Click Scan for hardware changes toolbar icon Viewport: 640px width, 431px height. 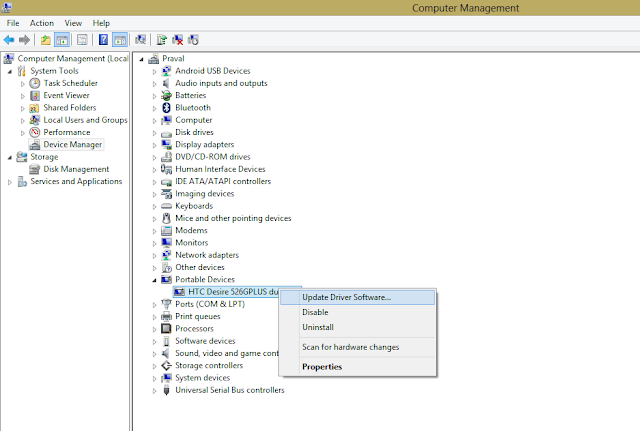tap(141, 40)
